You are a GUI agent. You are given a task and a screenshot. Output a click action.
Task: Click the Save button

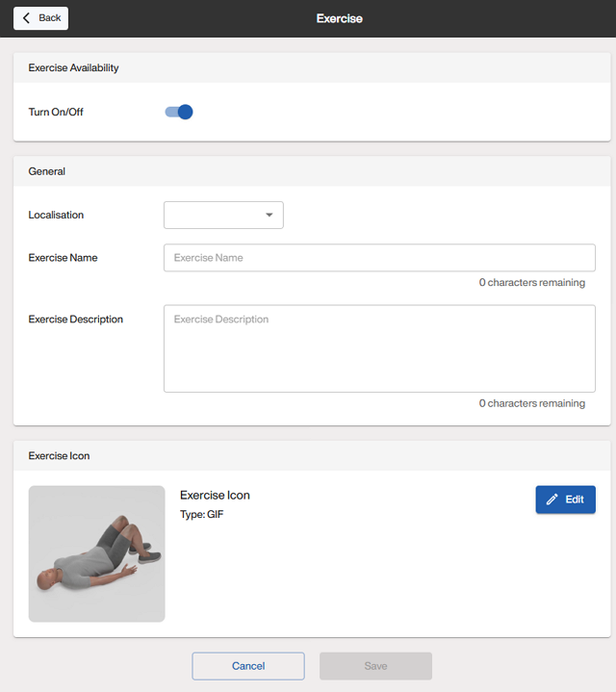coord(375,666)
